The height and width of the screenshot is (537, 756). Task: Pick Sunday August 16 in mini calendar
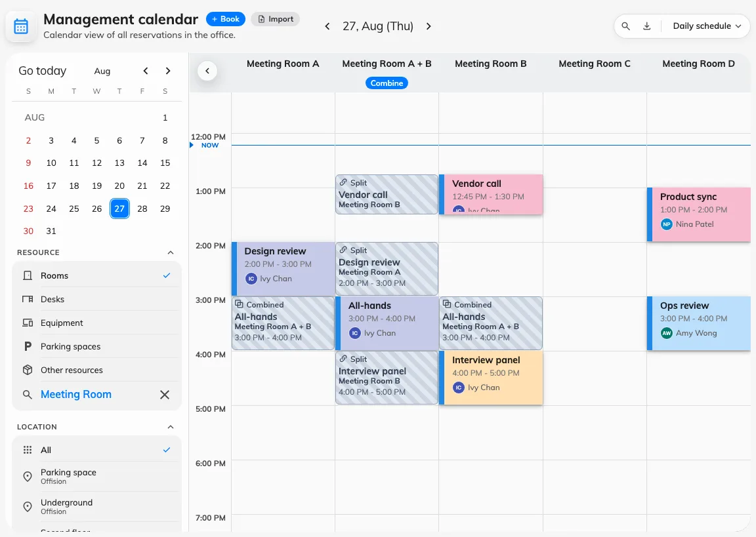28,186
